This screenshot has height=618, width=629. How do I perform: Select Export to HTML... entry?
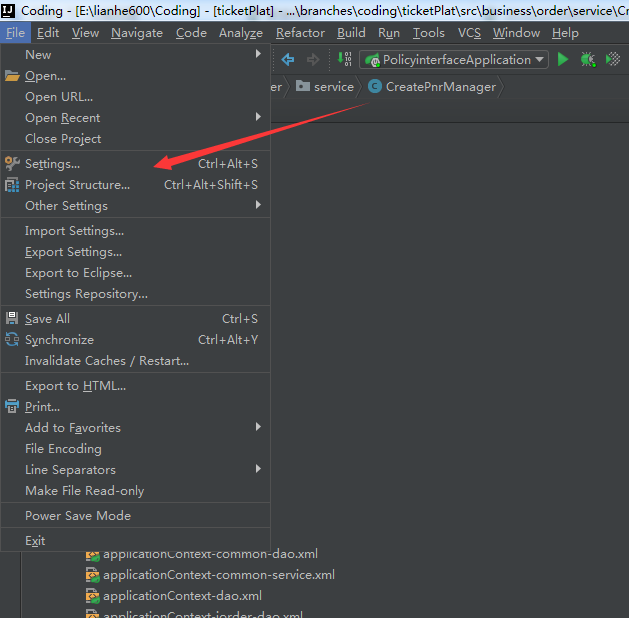coord(135,386)
